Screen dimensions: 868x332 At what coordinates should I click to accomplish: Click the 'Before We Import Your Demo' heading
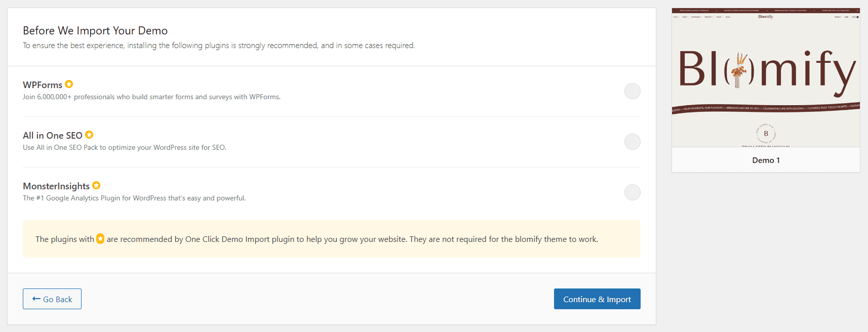click(x=95, y=30)
